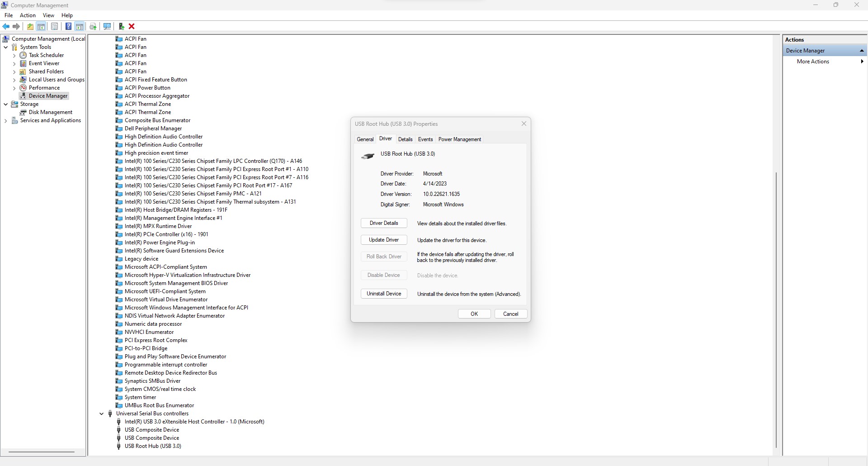Image resolution: width=868 pixels, height=466 pixels.
Task: Click the Task Scheduler clock icon
Action: 23,55
